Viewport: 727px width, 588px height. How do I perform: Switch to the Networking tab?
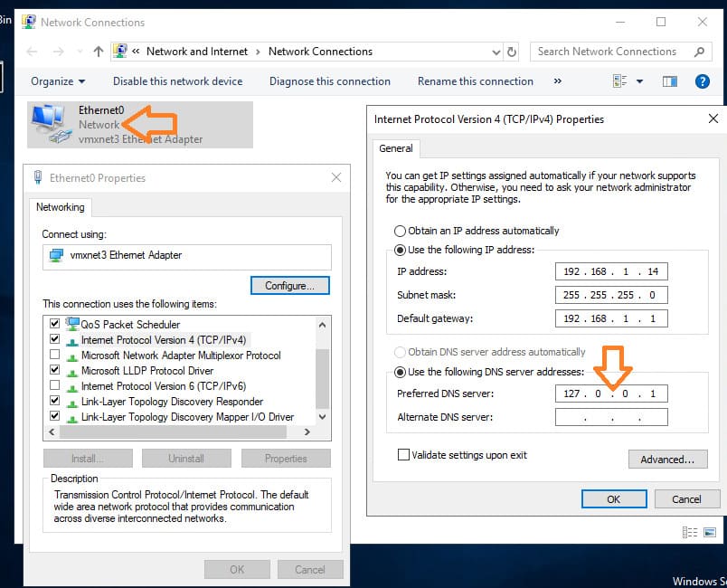tap(60, 207)
